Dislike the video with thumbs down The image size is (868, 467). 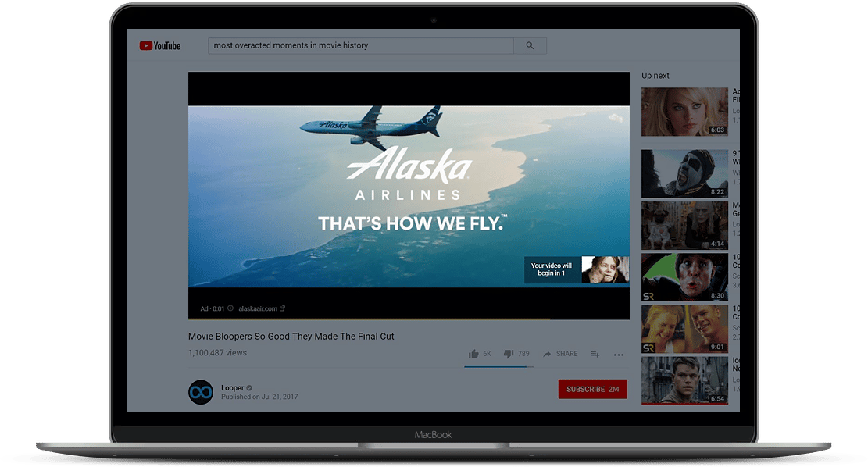point(509,354)
